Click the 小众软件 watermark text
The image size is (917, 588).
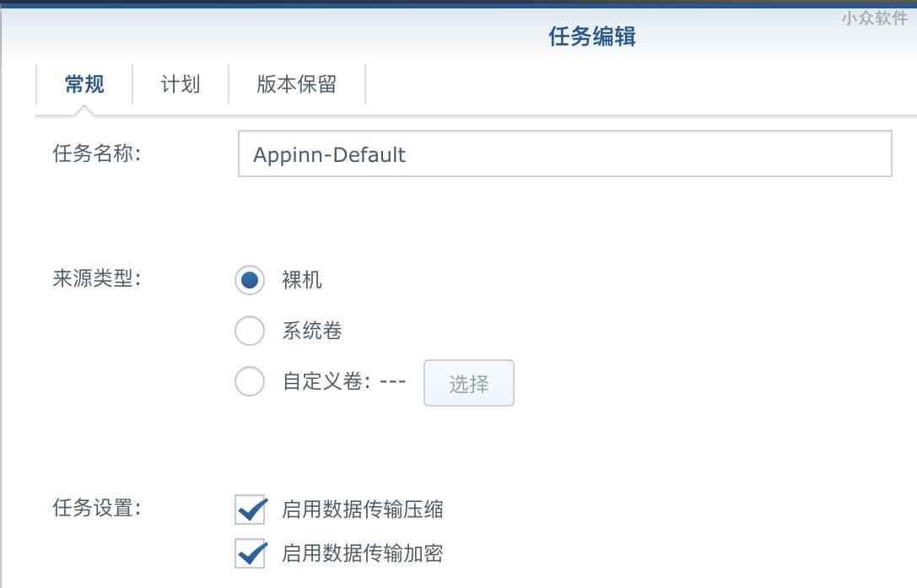click(x=873, y=18)
